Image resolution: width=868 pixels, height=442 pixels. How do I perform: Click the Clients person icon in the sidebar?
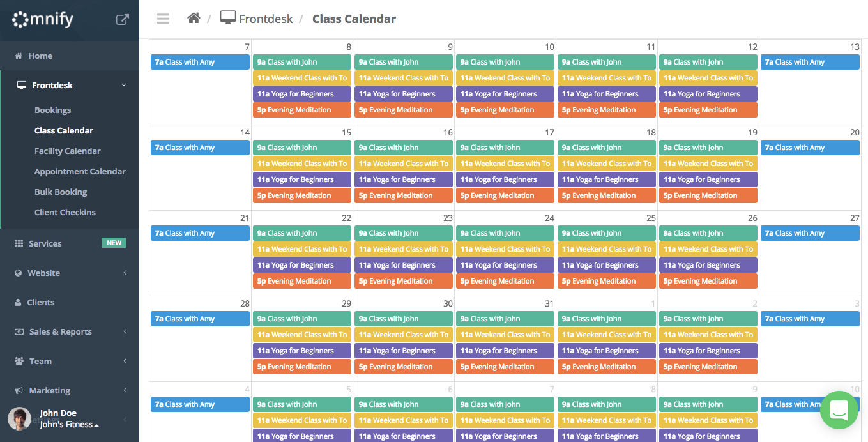tap(18, 303)
